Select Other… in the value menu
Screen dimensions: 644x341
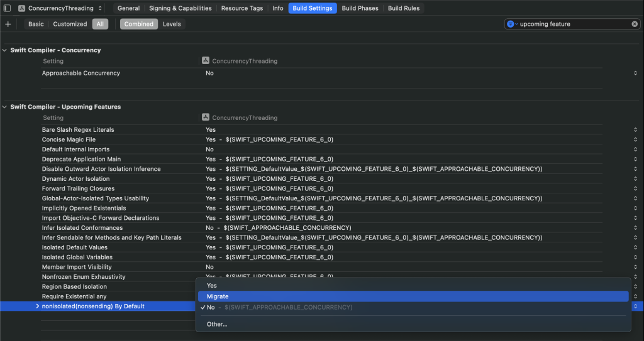click(217, 324)
